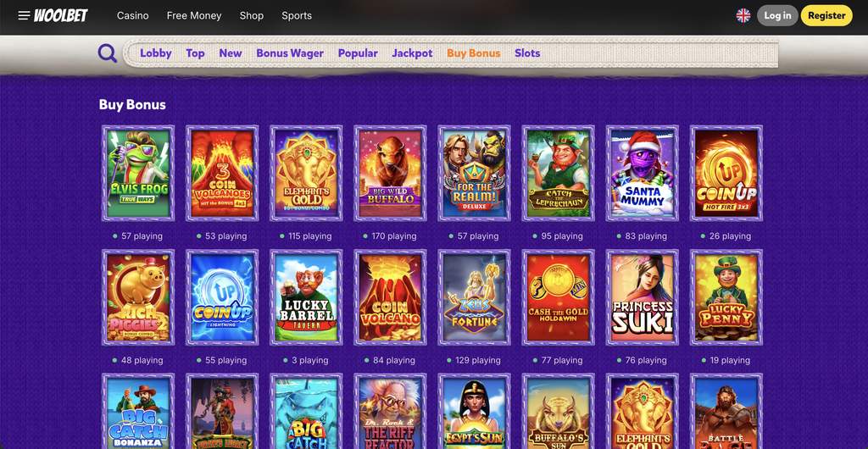868x449 pixels.
Task: Open Rich Piggies game thumbnail
Action: click(x=138, y=297)
